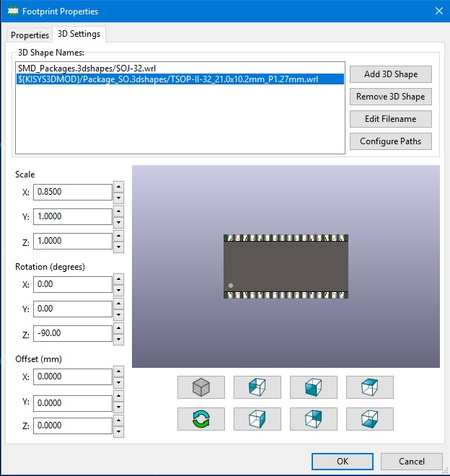Click the chip model in the 3D preview

pos(286,266)
